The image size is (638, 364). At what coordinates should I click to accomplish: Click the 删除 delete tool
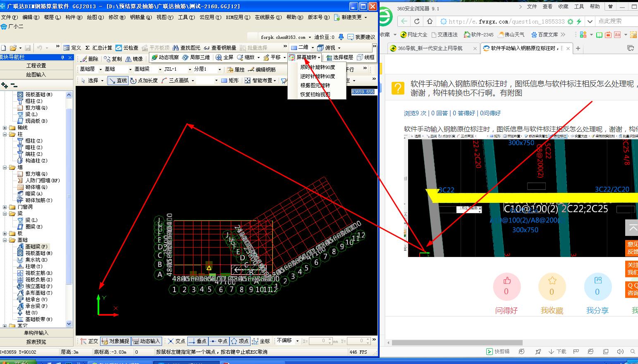pyautogui.click(x=90, y=58)
